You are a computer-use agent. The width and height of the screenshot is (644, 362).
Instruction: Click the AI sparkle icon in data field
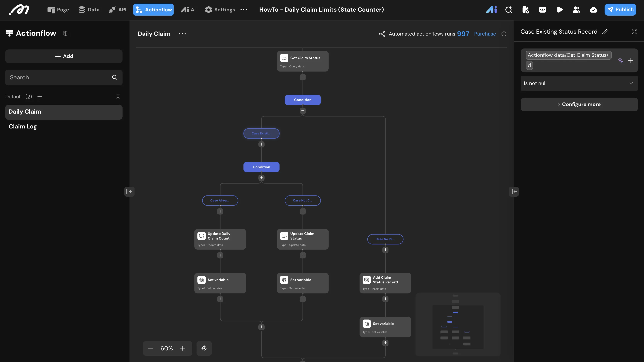click(620, 60)
